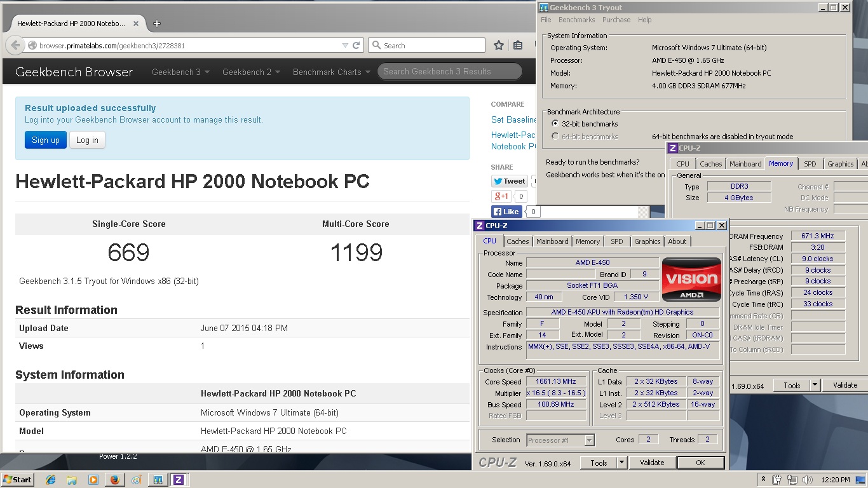Open the network tray icon

click(792, 480)
